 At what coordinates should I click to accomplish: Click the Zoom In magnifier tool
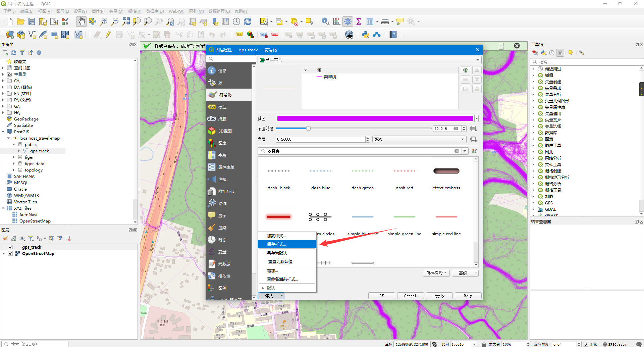(x=104, y=21)
